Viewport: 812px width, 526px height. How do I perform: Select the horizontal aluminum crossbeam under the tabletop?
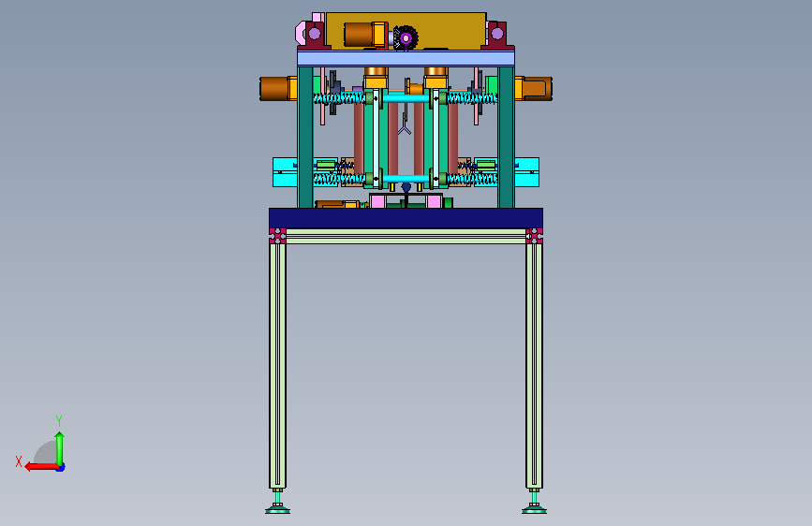[x=406, y=237]
